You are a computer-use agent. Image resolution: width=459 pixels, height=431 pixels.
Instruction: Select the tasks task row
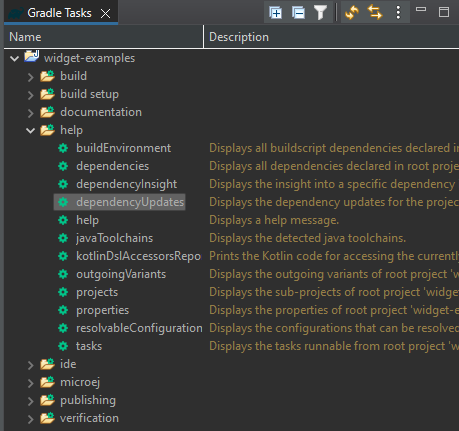89,346
